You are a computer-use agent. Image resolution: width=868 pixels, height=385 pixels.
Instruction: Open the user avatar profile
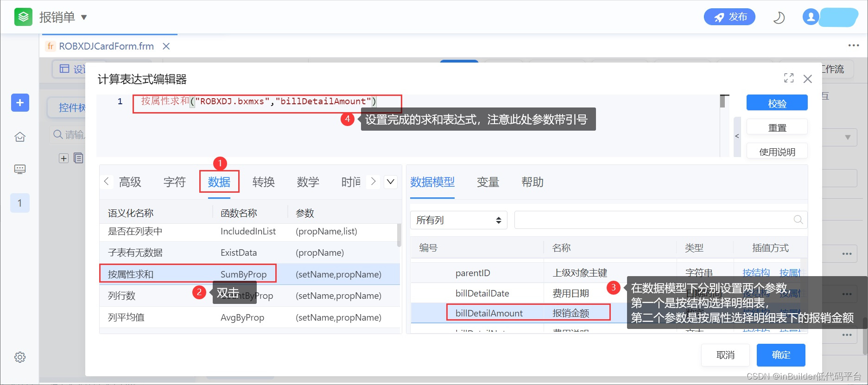pos(811,17)
